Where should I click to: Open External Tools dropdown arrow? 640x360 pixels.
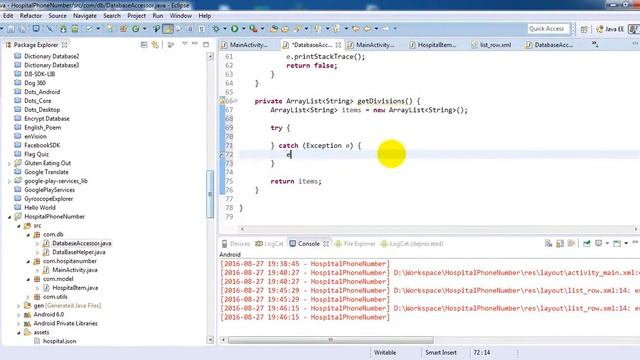(262, 29)
